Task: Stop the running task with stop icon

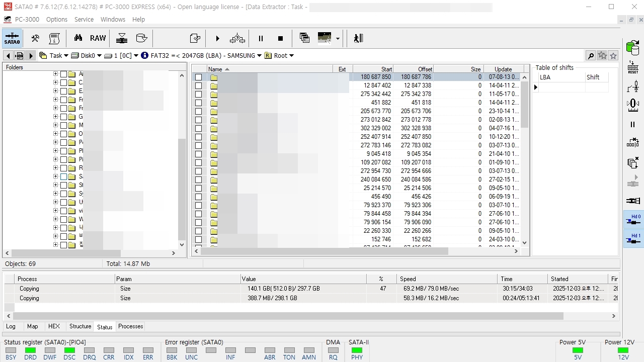Action: point(280,38)
